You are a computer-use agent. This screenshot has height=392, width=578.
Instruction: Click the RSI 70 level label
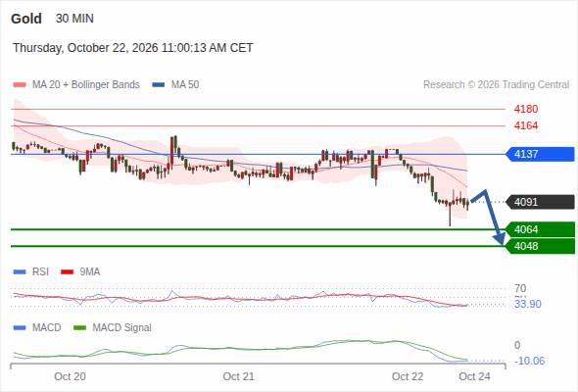pos(520,288)
